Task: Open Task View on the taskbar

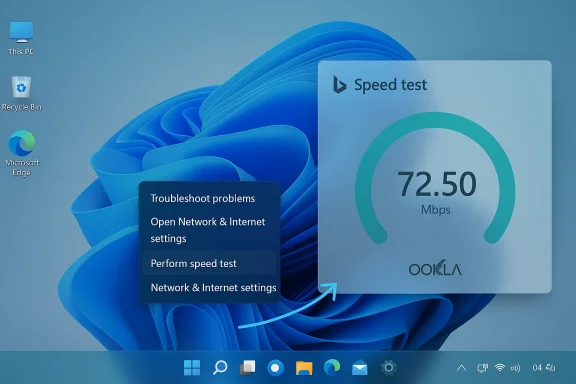Action: (x=248, y=367)
